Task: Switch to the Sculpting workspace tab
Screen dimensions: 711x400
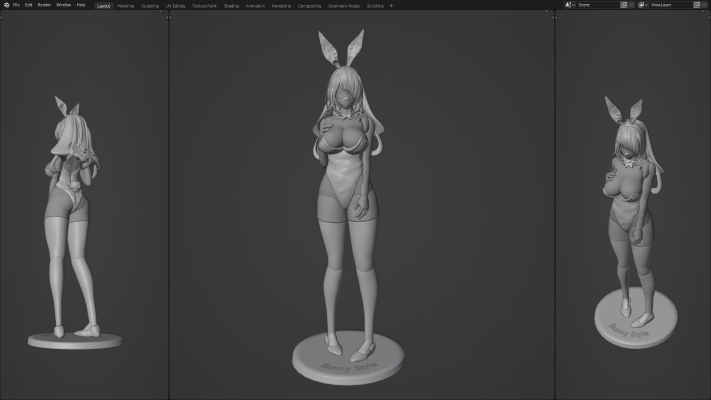Action: tap(149, 5)
